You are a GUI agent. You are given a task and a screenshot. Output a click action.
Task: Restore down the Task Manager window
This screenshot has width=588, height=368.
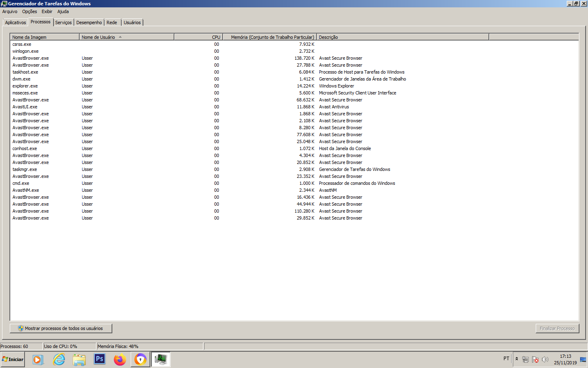576,3
